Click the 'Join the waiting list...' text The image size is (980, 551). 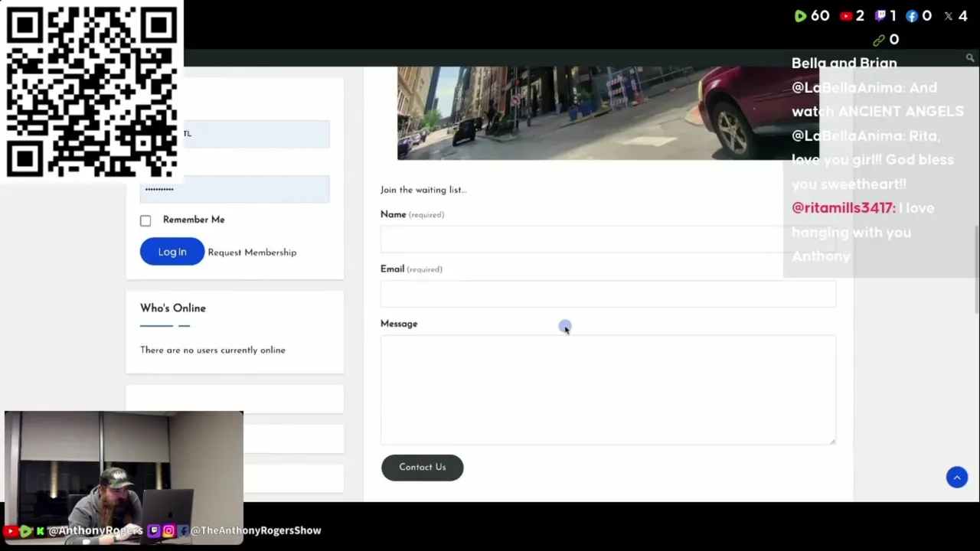click(423, 190)
